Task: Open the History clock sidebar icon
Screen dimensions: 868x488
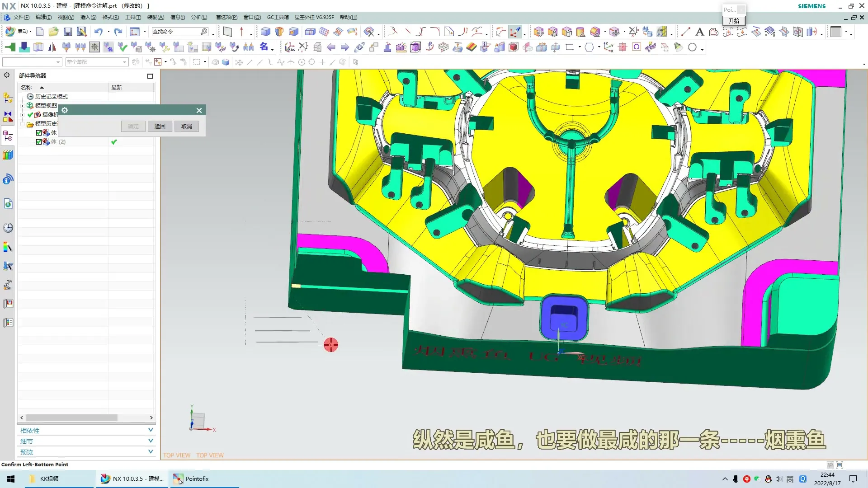Action: 8,228
